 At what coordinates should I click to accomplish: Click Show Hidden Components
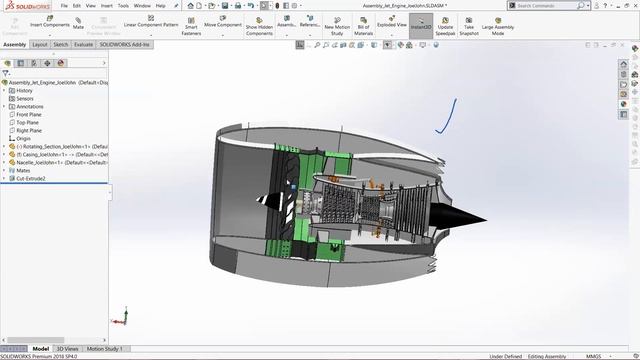(x=259, y=27)
